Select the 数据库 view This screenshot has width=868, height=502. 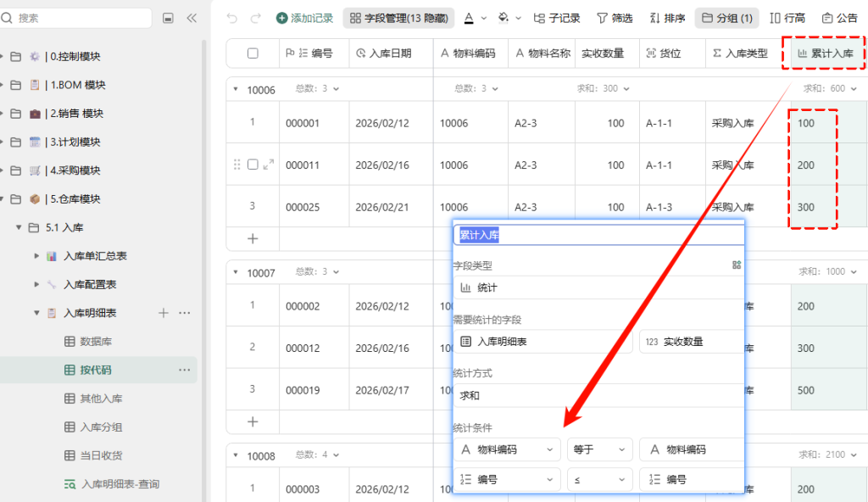96,342
